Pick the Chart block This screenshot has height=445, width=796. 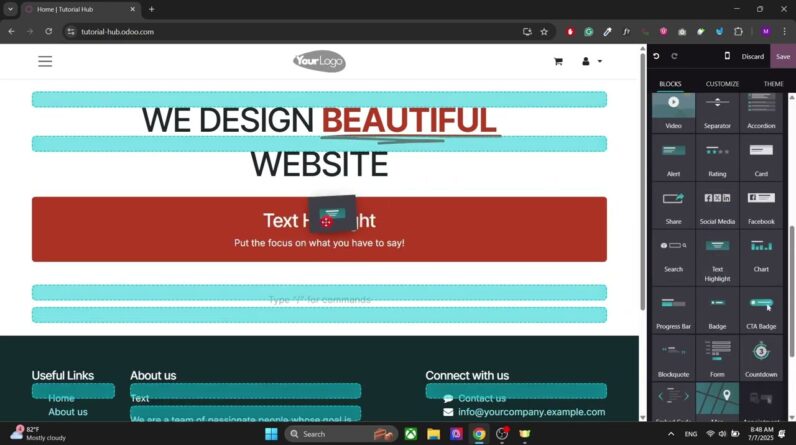[x=760, y=252]
